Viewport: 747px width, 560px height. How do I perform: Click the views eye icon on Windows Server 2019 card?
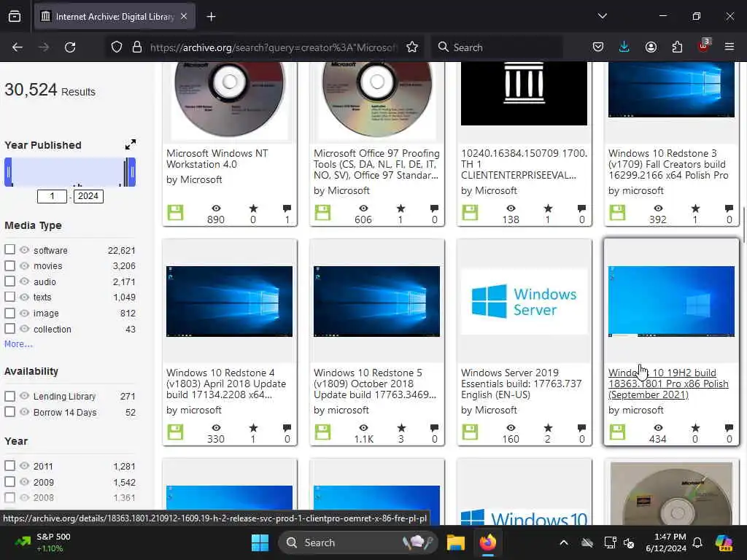tap(511, 427)
